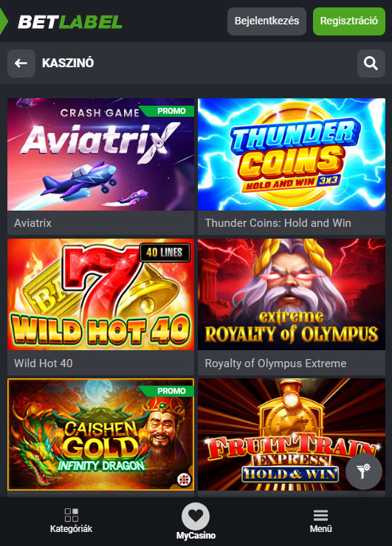
Task: Click the back arrow next to KASZINÓ
Action: pos(21,64)
